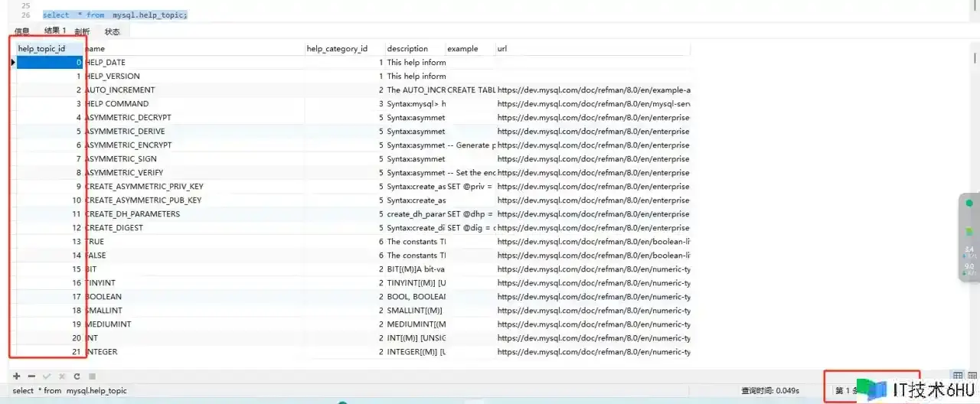Select the row with help_topic_id 21

tap(354, 351)
